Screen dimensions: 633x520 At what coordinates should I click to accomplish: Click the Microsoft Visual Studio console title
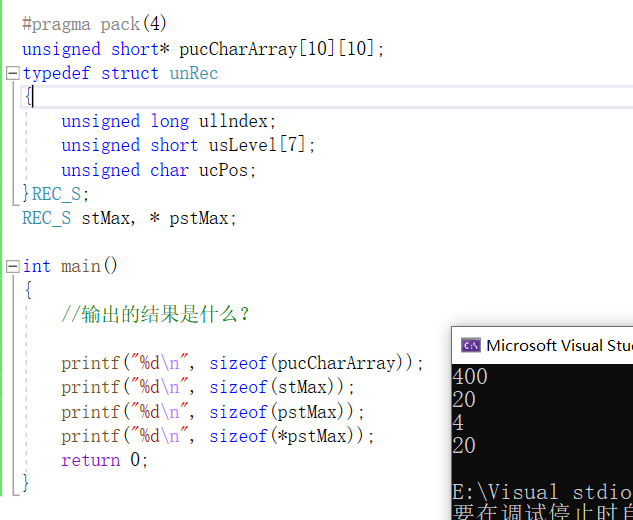pyautogui.click(x=560, y=346)
